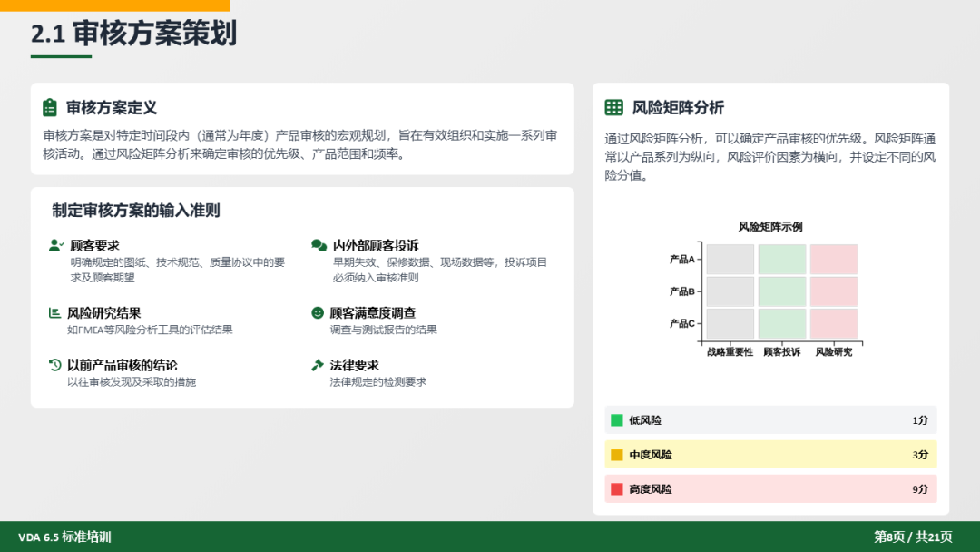Image resolution: width=980 pixels, height=552 pixels.
Task: Click the clipboard icon beside 审核方案定义
Action: click(x=50, y=108)
